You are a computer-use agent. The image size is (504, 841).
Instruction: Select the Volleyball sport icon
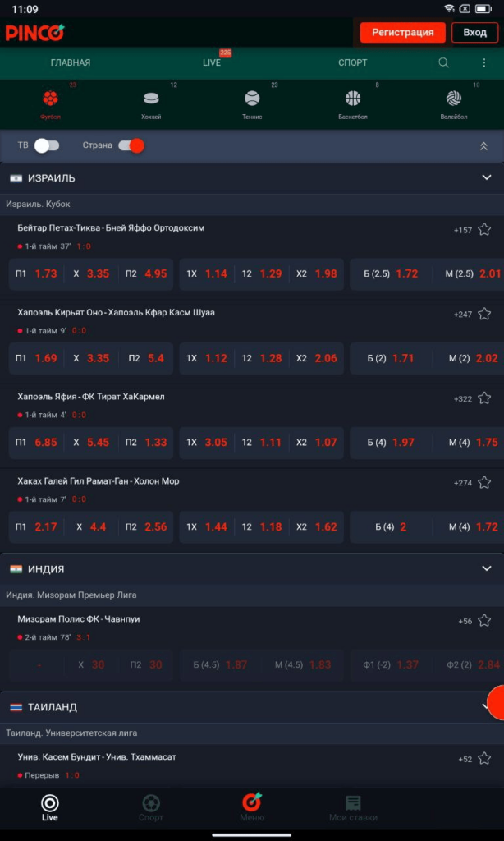click(453, 100)
